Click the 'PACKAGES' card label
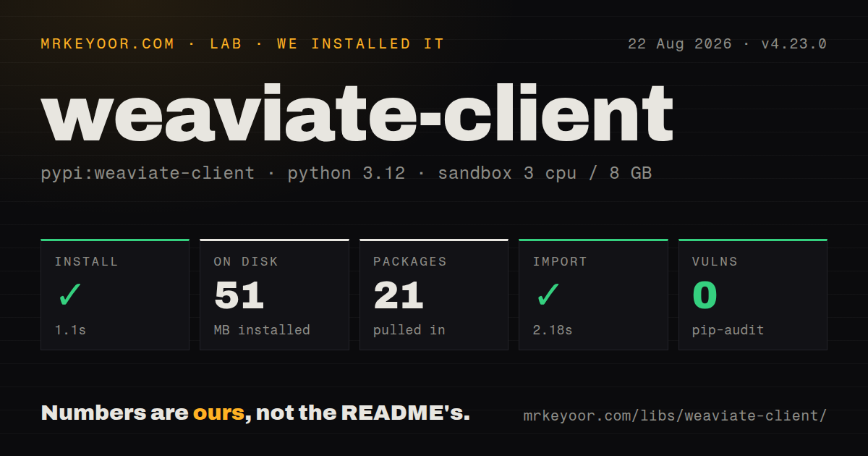Image resolution: width=868 pixels, height=456 pixels. coord(410,261)
